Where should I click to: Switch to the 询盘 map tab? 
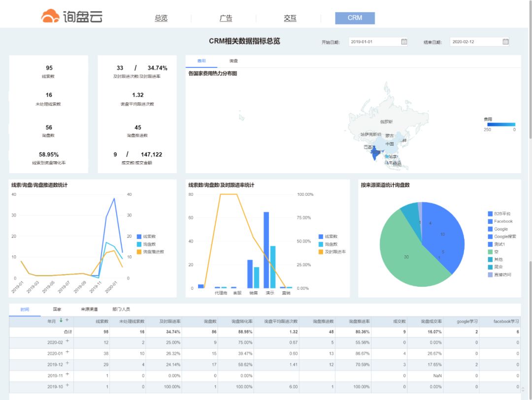233,61
